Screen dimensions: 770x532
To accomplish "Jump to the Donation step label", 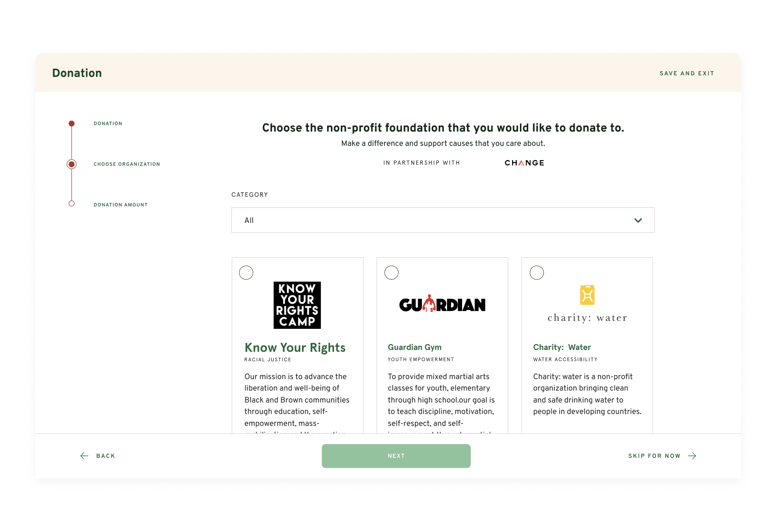I will [108, 124].
